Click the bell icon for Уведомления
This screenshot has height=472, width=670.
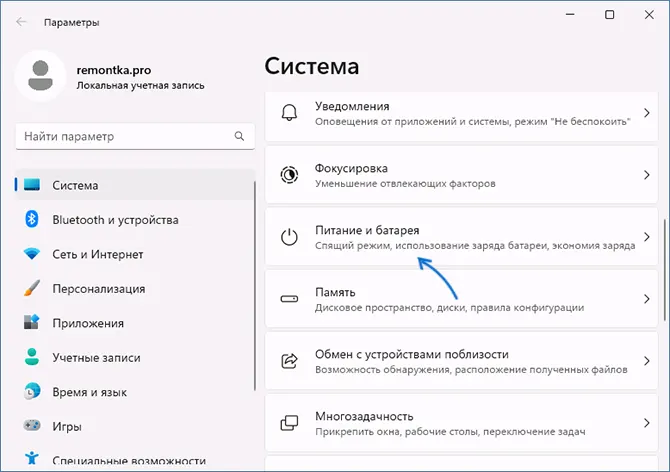pyautogui.click(x=289, y=113)
